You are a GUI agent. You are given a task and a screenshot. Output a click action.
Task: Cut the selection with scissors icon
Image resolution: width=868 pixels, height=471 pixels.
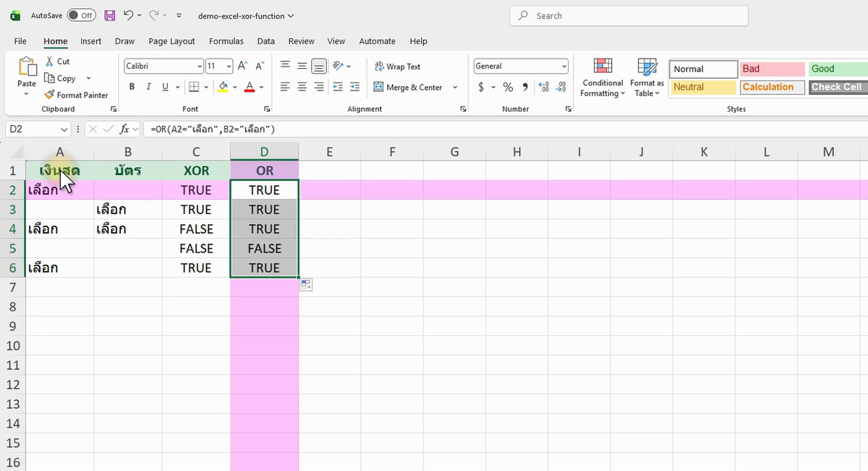[x=49, y=61]
